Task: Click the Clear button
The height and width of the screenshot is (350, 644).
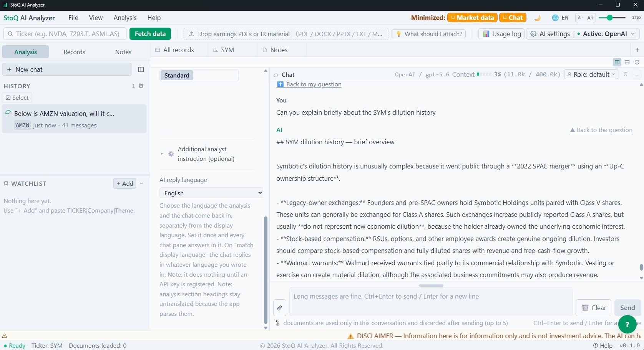Action: (x=594, y=308)
